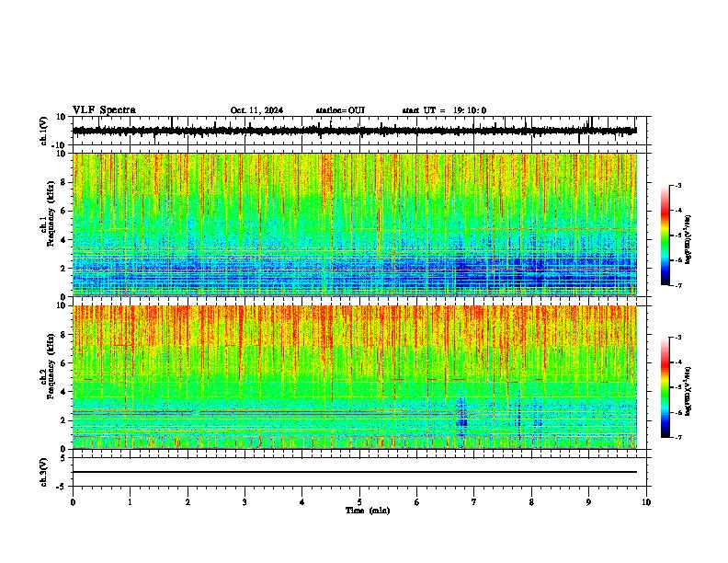Image resolution: width=728 pixels, height=563 pixels.
Task: Click tick label "10" on the Time axis
Action: 646,502
